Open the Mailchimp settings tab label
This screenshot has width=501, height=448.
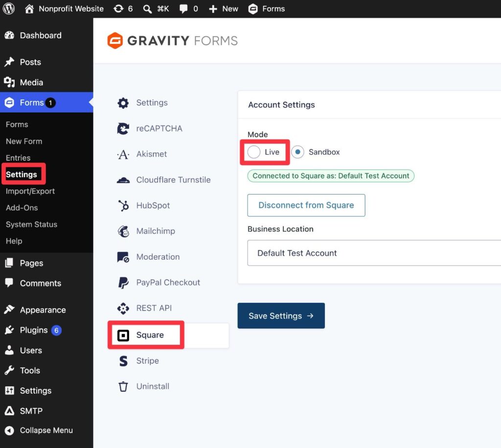[x=156, y=231]
